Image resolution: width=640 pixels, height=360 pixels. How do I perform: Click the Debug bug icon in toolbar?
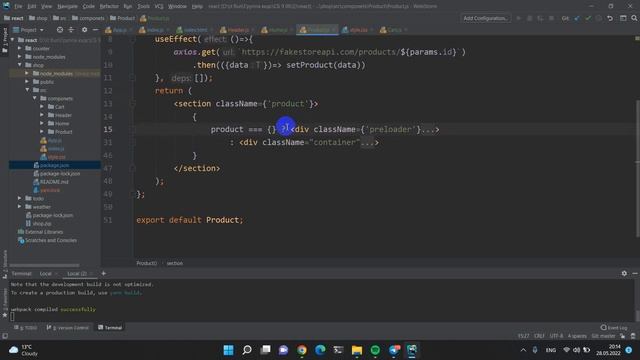pos(529,18)
